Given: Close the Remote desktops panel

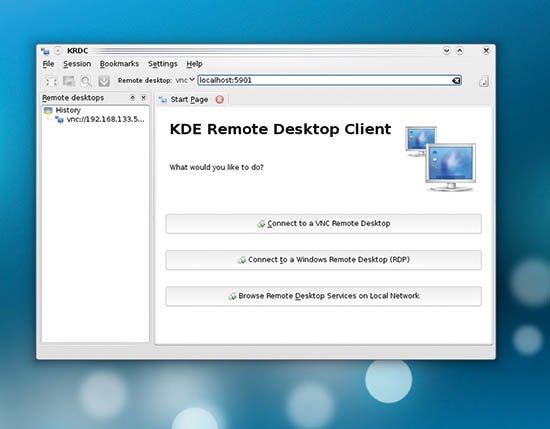Looking at the screenshot, I should point(143,98).
